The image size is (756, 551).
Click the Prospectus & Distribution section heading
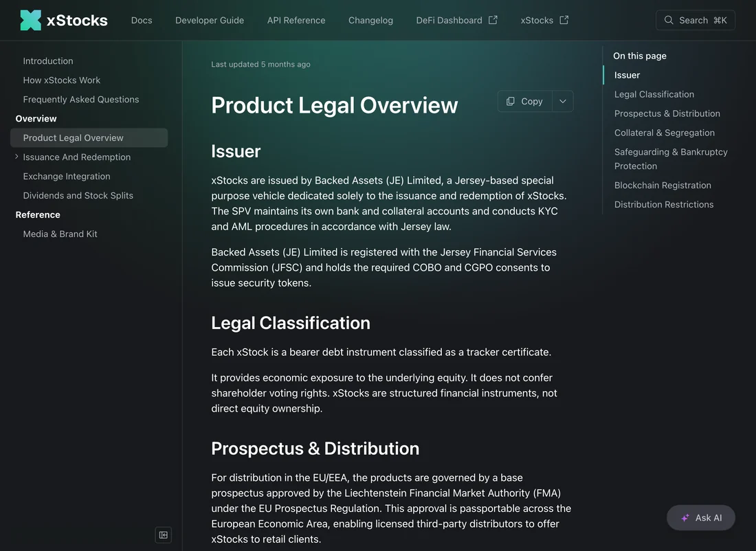point(315,449)
